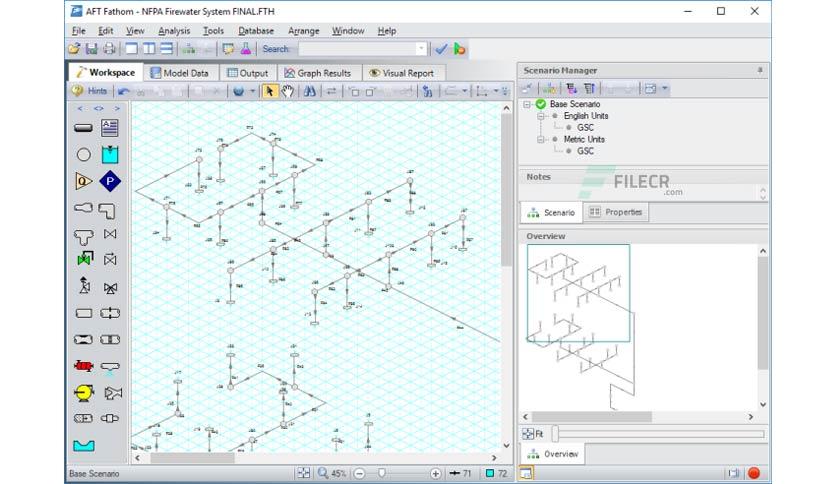Click the zoom-in plus button
The width and height of the screenshot is (836, 484).
[436, 473]
